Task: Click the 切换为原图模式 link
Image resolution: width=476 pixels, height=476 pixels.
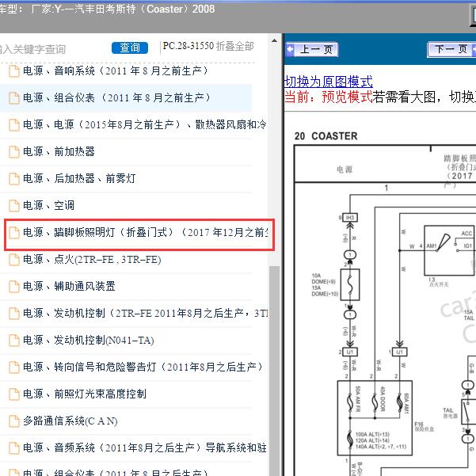Action: click(x=329, y=82)
